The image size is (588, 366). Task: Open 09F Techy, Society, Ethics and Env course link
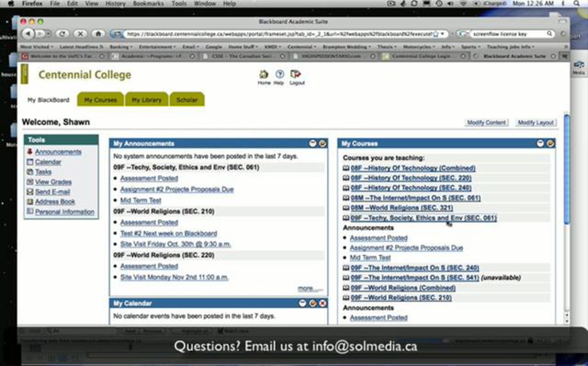424,218
